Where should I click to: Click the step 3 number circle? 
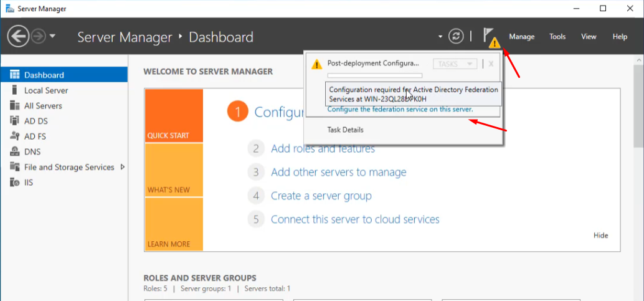point(256,172)
